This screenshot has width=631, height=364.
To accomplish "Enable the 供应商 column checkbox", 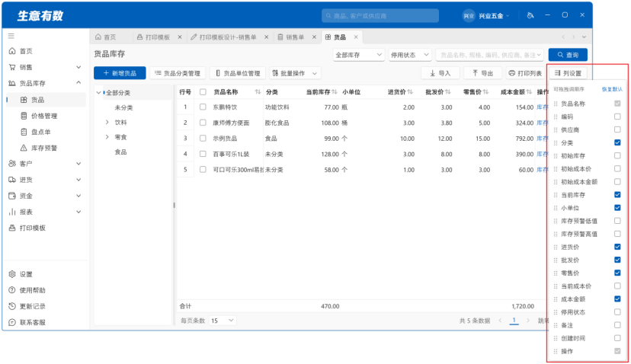I will pyautogui.click(x=617, y=129).
